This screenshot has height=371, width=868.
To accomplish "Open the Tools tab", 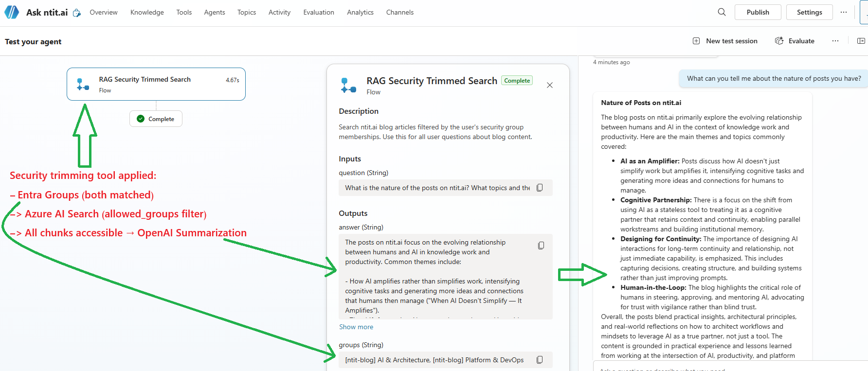I will [184, 12].
